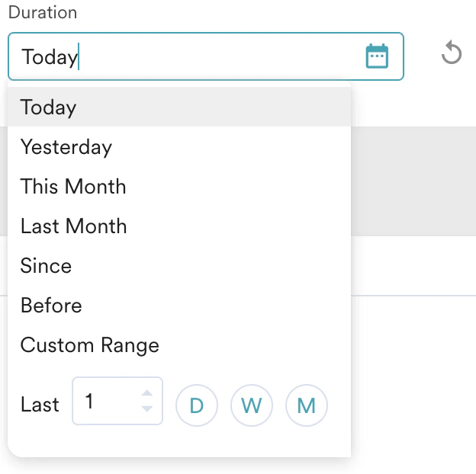Select the W (weeks) unit button
This screenshot has width=476, height=474.
pyautogui.click(x=252, y=405)
